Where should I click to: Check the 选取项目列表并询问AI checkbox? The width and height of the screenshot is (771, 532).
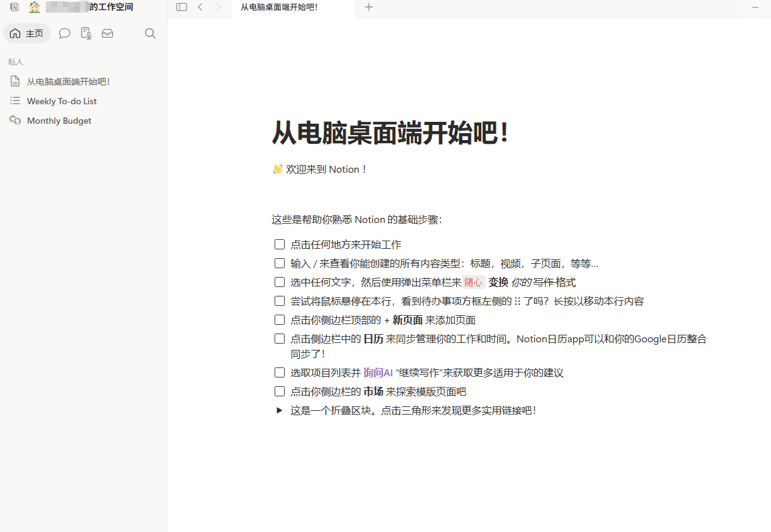(x=280, y=372)
